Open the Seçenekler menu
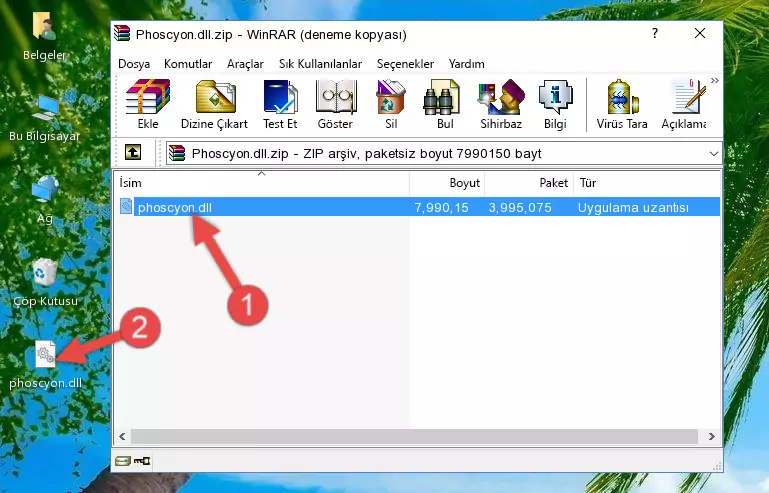 point(405,64)
